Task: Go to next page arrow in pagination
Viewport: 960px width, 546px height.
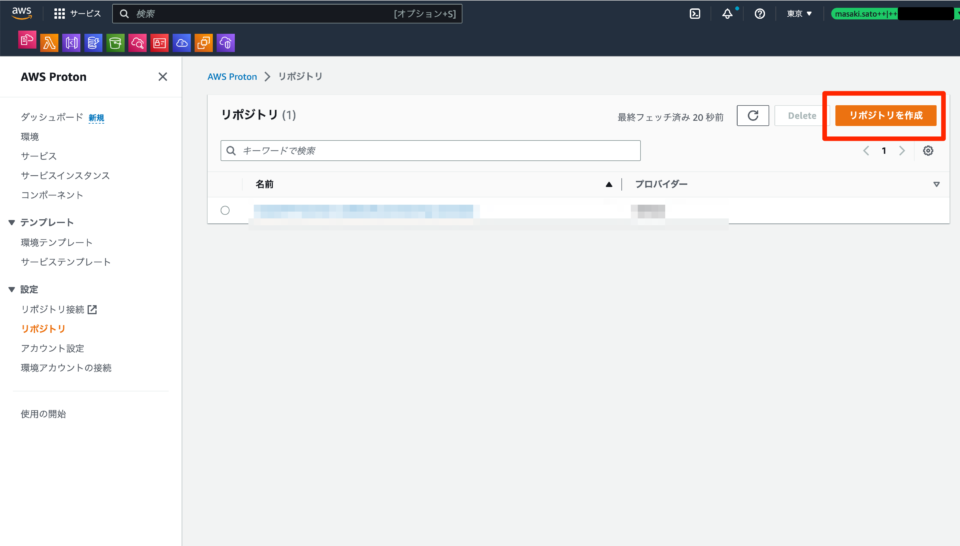Action: (902, 151)
